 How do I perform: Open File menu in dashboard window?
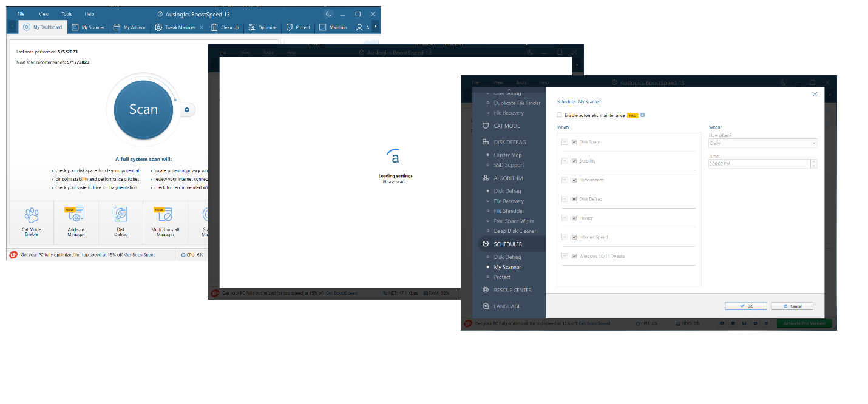click(21, 13)
